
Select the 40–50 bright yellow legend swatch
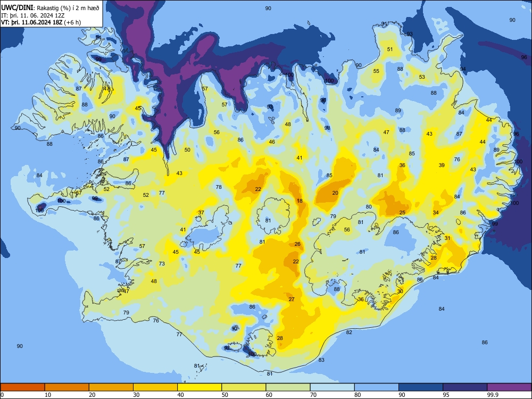point(199,387)
